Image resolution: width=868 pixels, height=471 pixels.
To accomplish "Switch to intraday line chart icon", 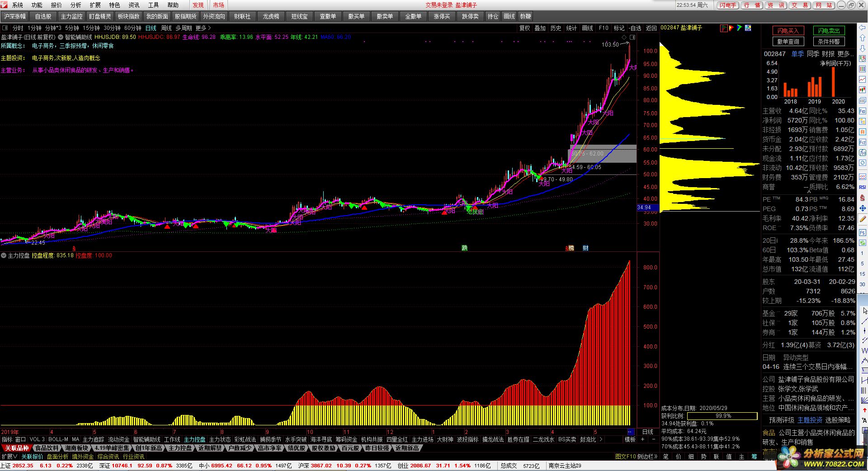I will pos(863,80).
